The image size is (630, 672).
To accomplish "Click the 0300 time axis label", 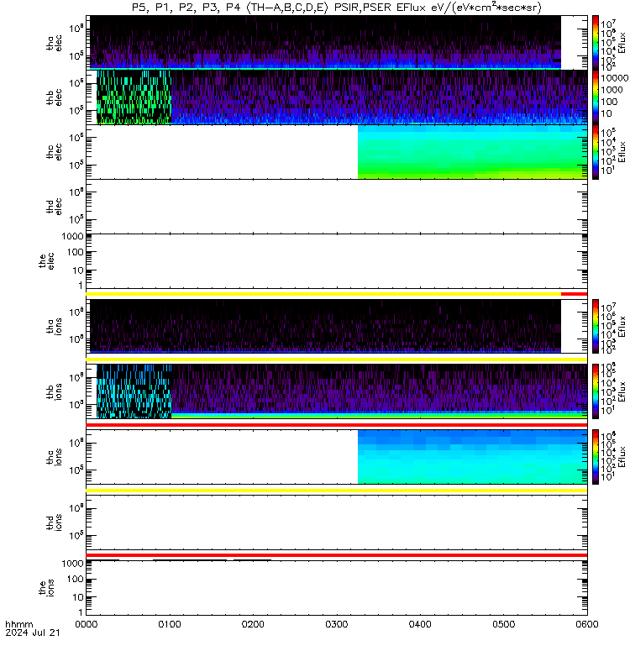I will pos(337,624).
